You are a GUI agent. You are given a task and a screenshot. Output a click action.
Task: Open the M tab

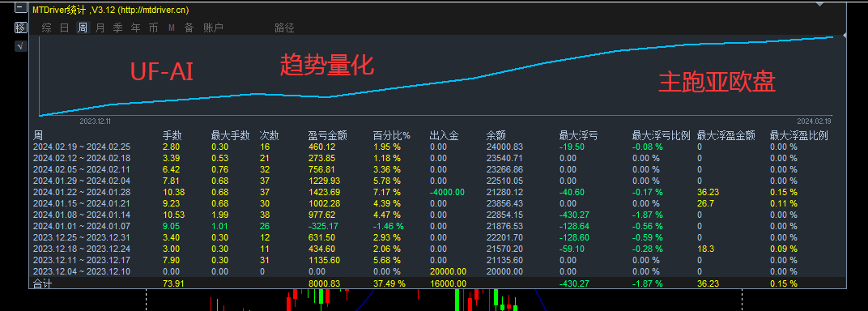(x=172, y=28)
